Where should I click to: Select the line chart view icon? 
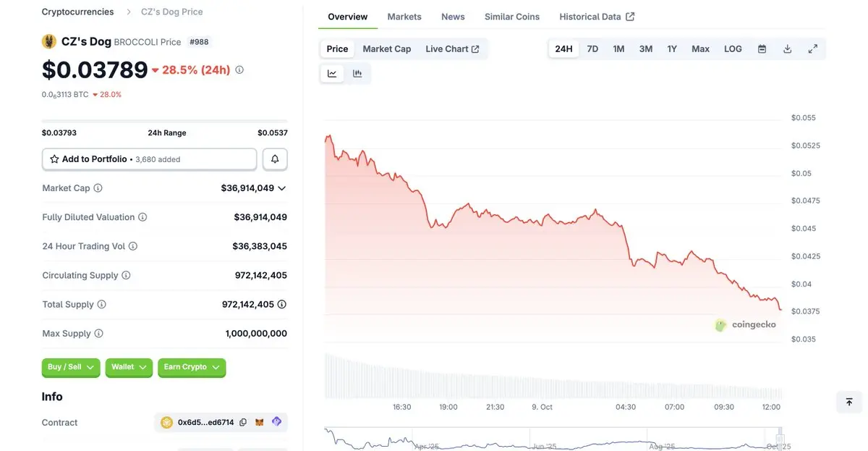[332, 73]
